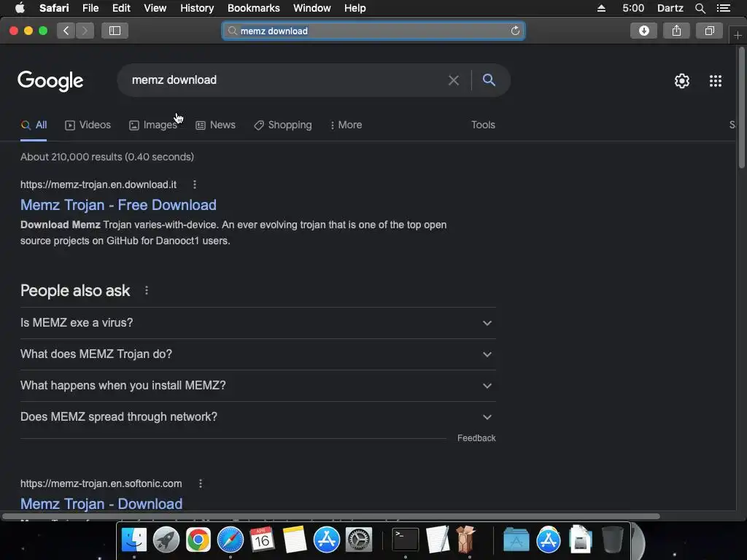Expand "Is MEMZ exe a virus?"

tap(258, 323)
